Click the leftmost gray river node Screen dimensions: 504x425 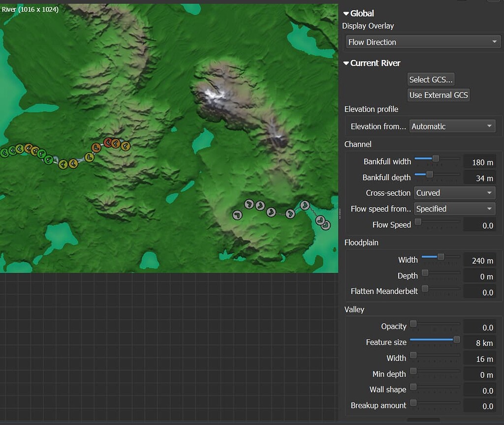click(x=237, y=215)
